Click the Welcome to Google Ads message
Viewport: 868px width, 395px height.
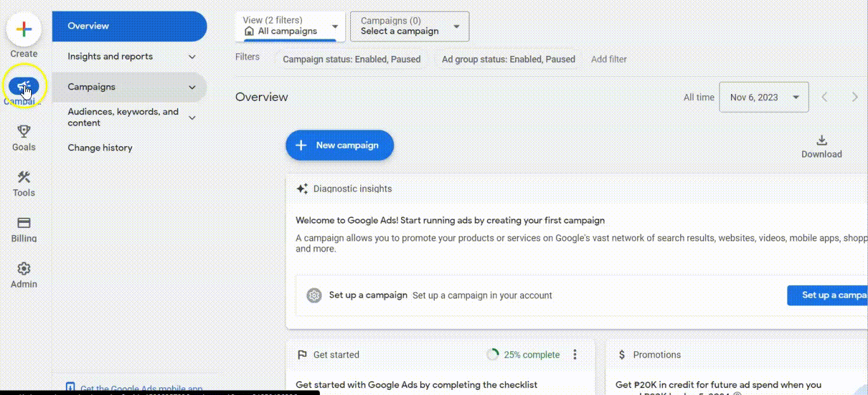coord(450,220)
